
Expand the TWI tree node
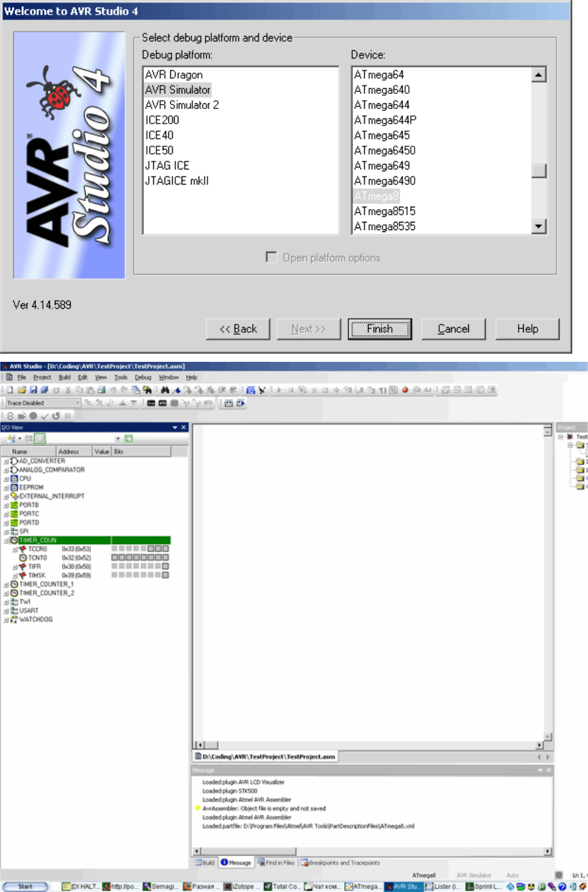6,603
